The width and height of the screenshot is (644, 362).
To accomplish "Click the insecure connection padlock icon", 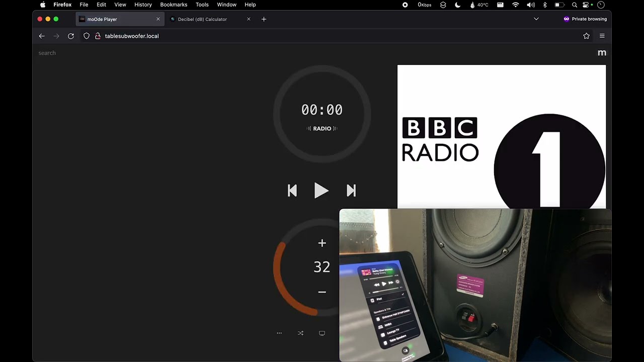I will [x=98, y=36].
